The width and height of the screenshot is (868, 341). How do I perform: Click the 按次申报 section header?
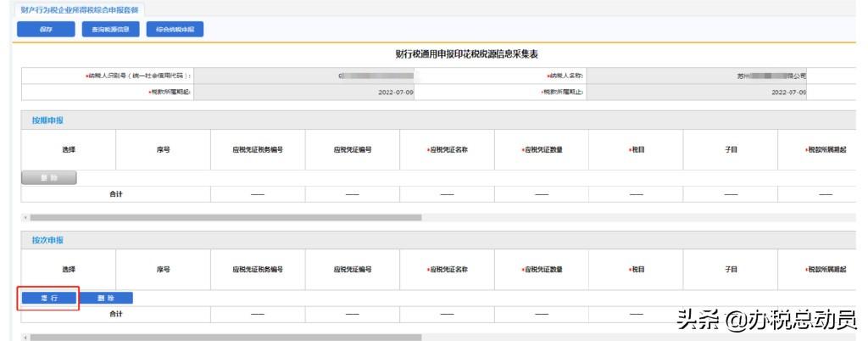(42, 240)
